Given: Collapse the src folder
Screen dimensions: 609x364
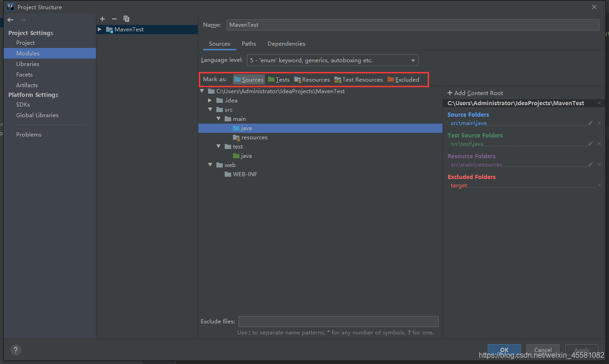Looking at the screenshot, I should [210, 110].
